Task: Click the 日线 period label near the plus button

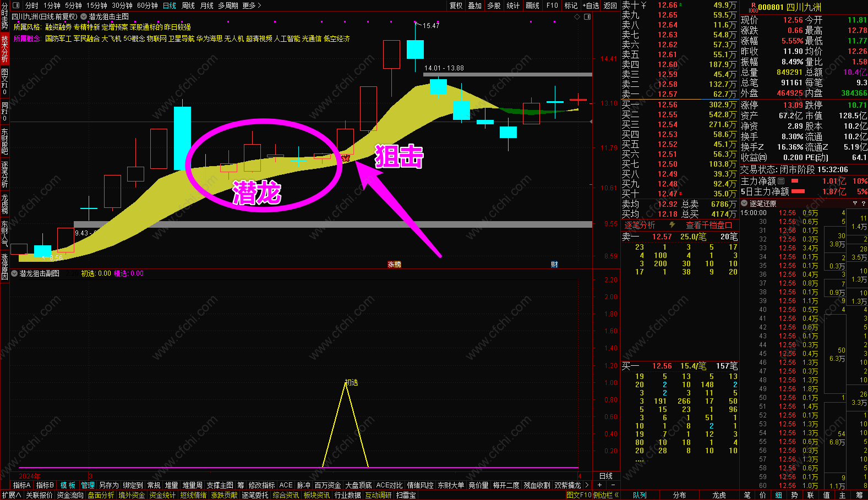Action: coord(606,476)
